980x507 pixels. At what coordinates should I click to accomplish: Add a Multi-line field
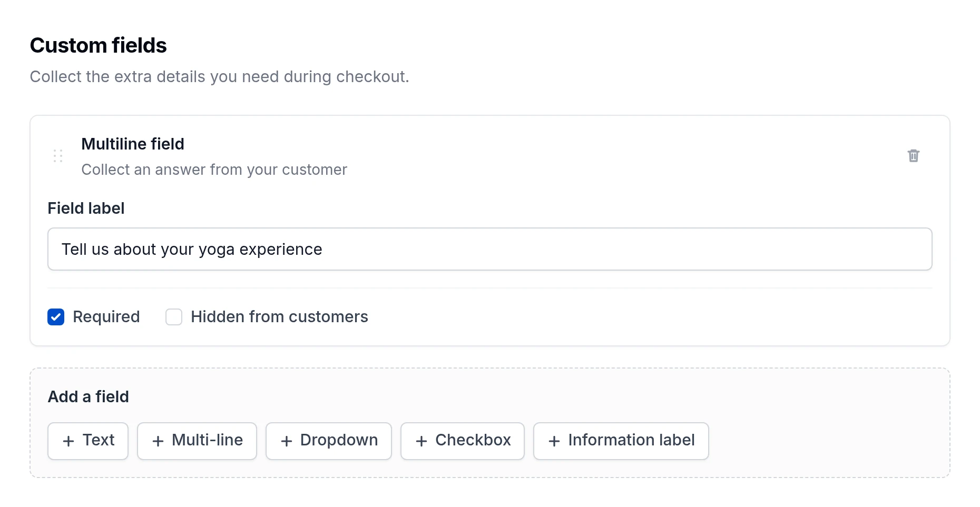point(197,441)
